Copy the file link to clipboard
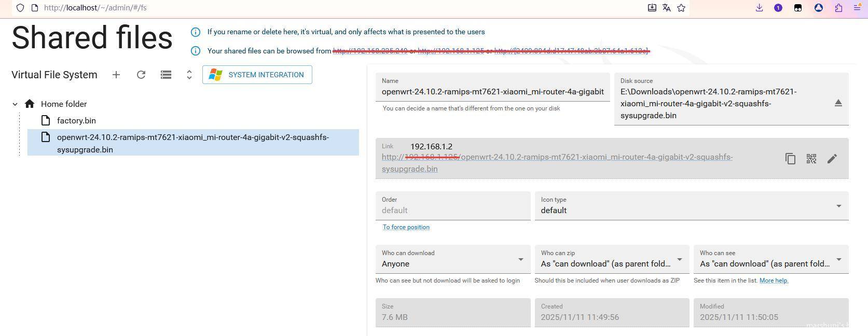 coord(790,159)
